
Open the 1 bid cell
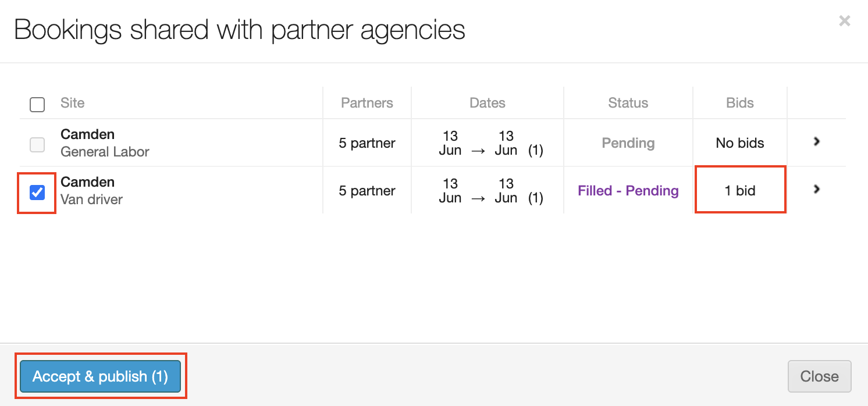(x=740, y=191)
